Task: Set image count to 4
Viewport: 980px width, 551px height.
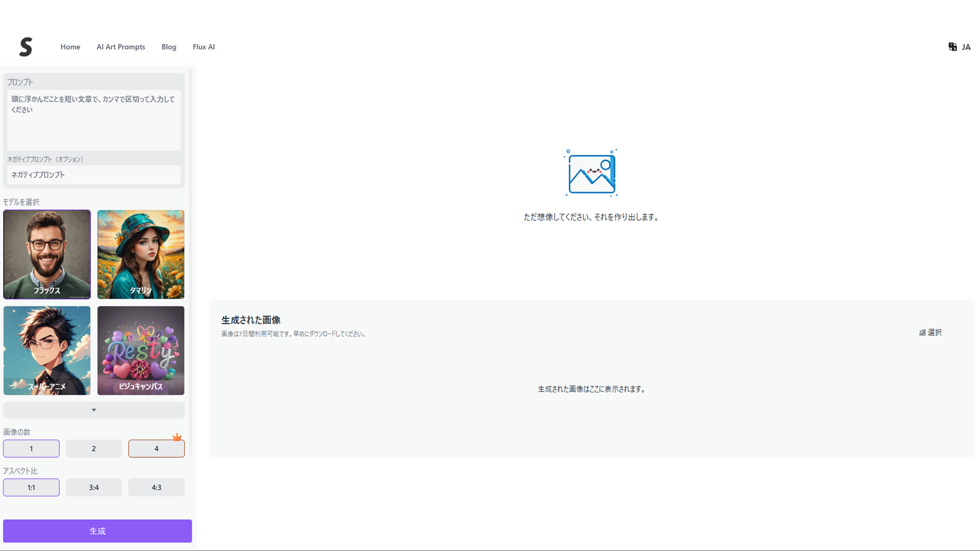Action: click(x=156, y=449)
